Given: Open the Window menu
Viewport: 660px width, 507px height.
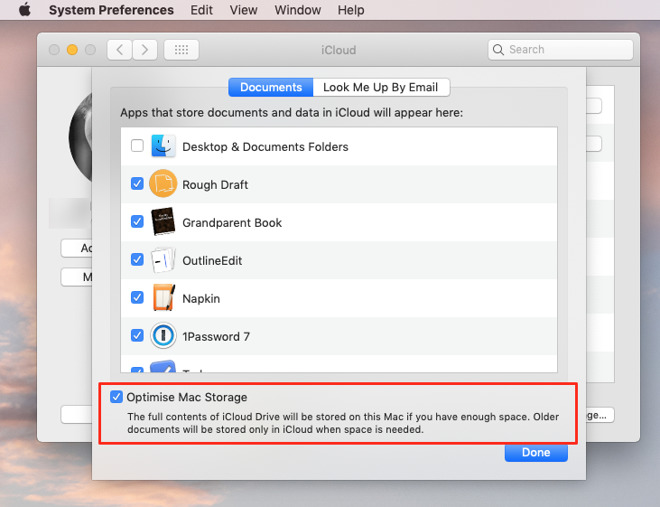Looking at the screenshot, I should (298, 10).
